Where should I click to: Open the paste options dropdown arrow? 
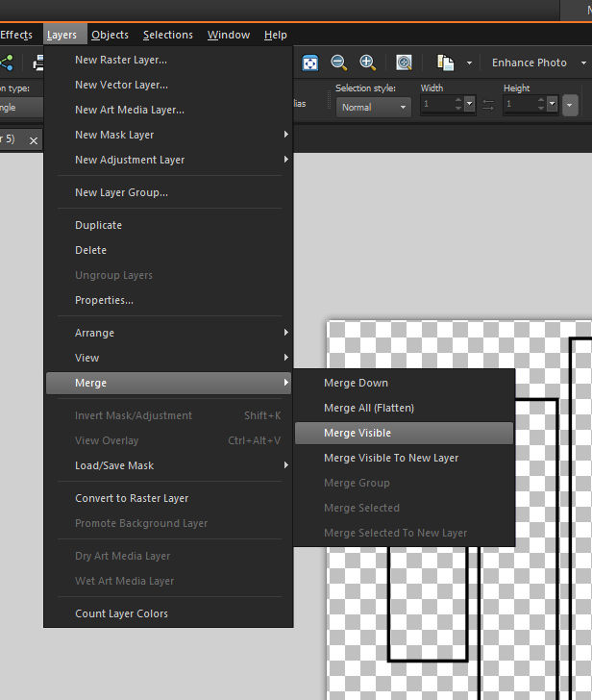click(x=469, y=62)
